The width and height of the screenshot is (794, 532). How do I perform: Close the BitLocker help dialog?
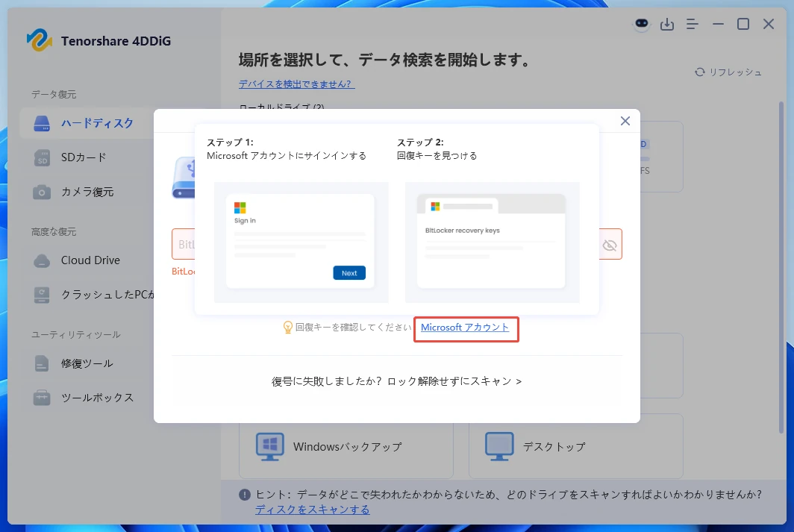(x=625, y=120)
